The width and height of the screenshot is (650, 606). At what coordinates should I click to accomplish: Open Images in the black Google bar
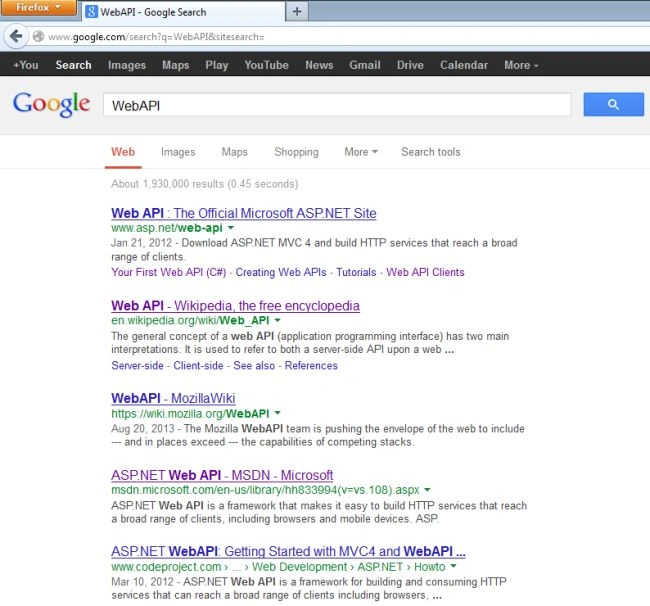[127, 65]
